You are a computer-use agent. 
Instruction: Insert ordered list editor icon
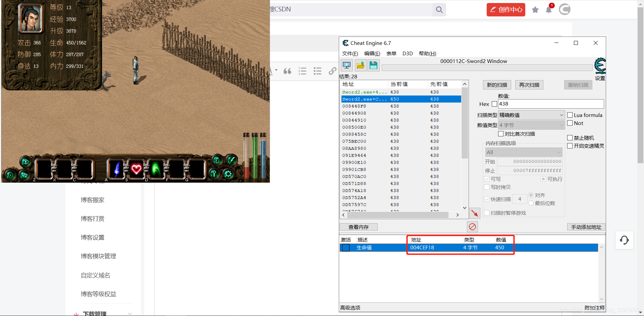coord(303,71)
